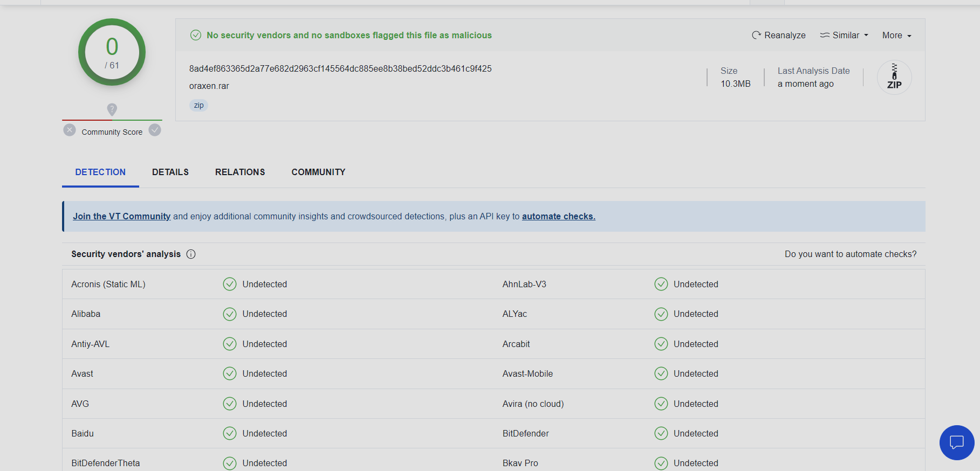Click Antiy-AVL undetected check icon
980x471 pixels.
point(230,344)
